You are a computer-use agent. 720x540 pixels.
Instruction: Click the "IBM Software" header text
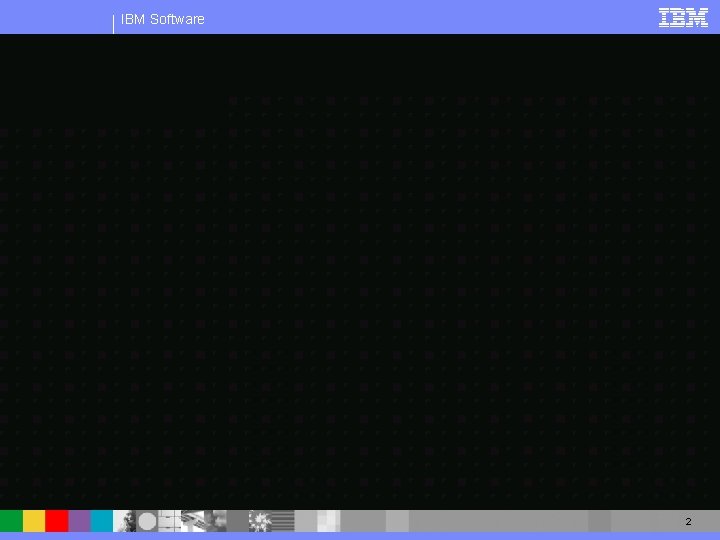click(x=163, y=19)
